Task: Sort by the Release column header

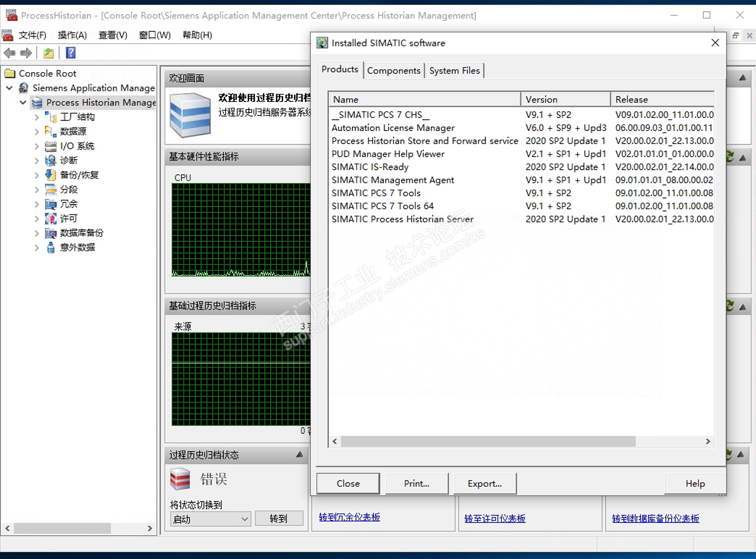Action: [662, 100]
